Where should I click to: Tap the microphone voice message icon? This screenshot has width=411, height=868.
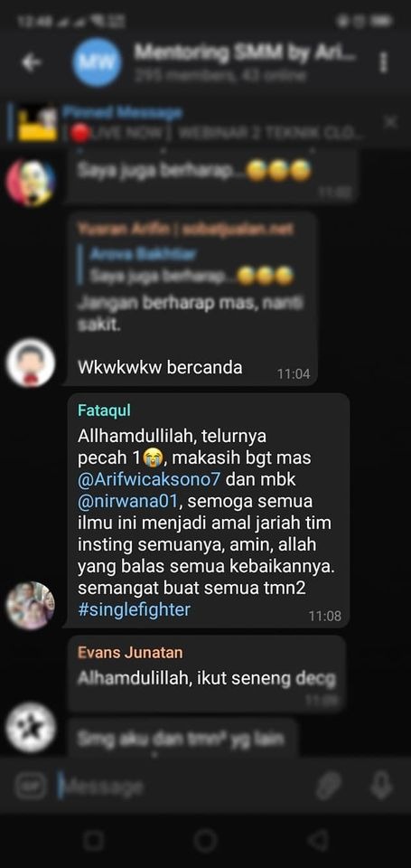tap(381, 786)
